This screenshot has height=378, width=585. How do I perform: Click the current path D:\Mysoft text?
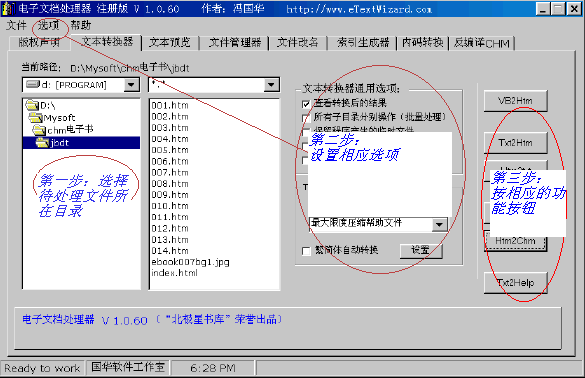pyautogui.click(x=130, y=68)
